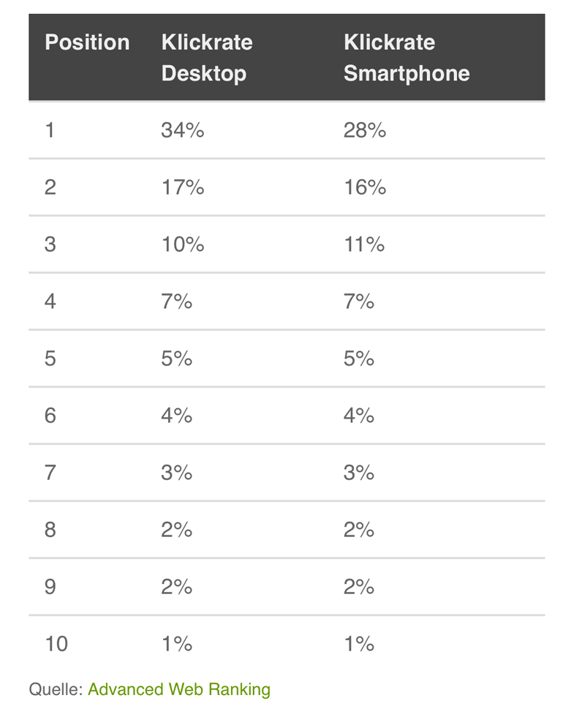Select smartphone 4% value in row 6
Image resolution: width=563 pixels, height=728 pixels.
tap(359, 416)
